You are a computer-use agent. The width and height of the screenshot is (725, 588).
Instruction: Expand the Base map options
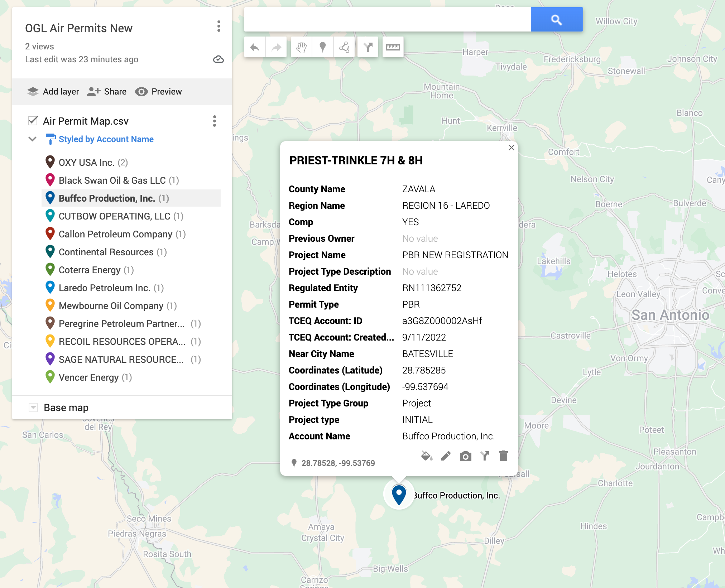point(33,407)
